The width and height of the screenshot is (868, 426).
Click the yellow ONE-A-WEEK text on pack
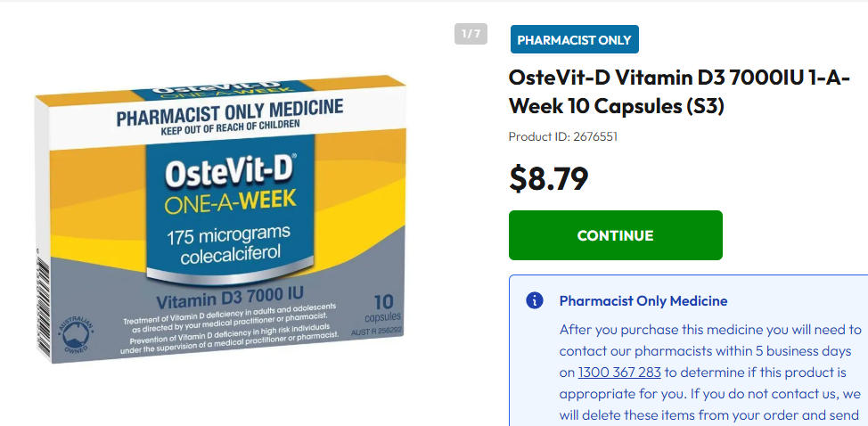(230, 204)
